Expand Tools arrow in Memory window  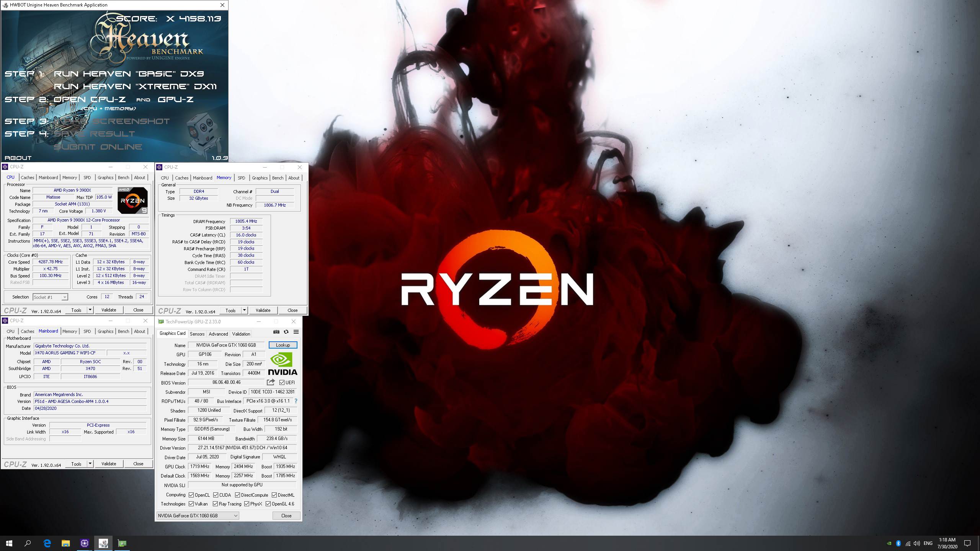coord(244,310)
